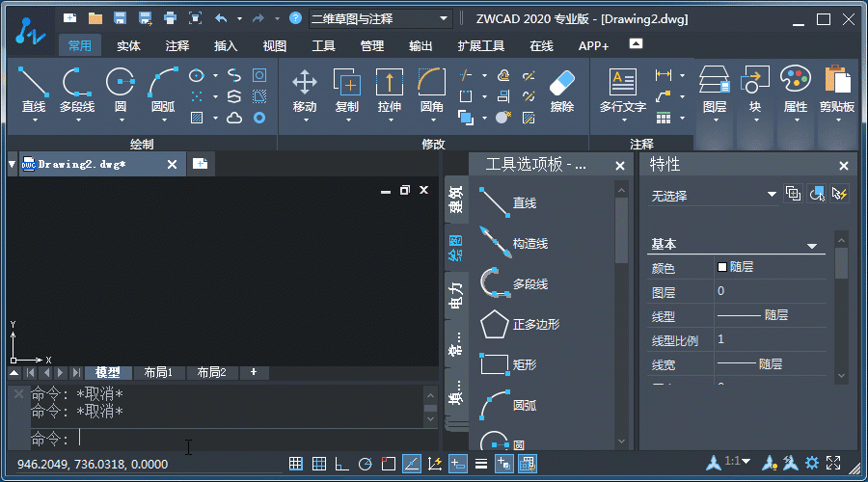Collapse the 基本 properties section
868x482 pixels.
tap(812, 245)
